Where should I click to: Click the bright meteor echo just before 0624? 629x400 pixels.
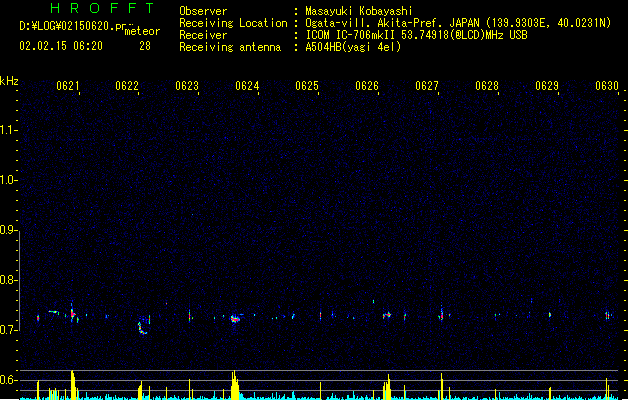click(x=235, y=319)
